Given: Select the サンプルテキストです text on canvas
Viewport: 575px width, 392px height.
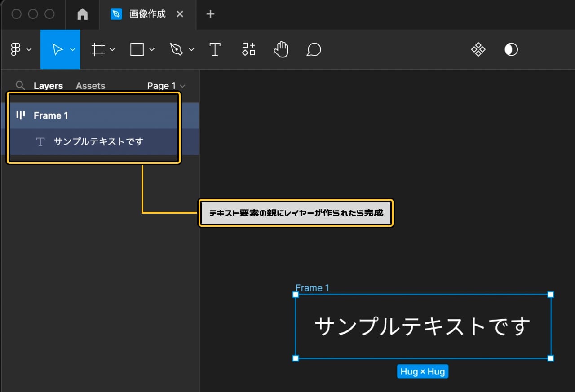Looking at the screenshot, I should (423, 326).
